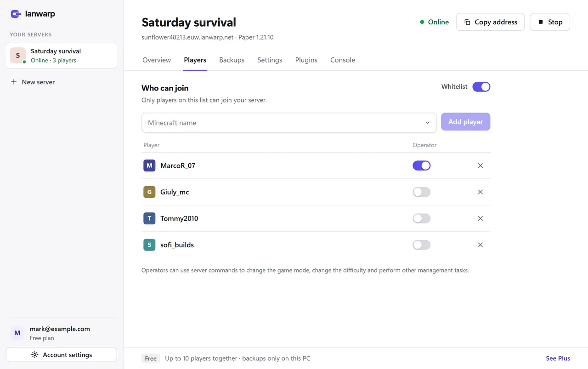The width and height of the screenshot is (588, 369).
Task: Remove MarcoR_07 with the X icon
Action: tap(480, 165)
